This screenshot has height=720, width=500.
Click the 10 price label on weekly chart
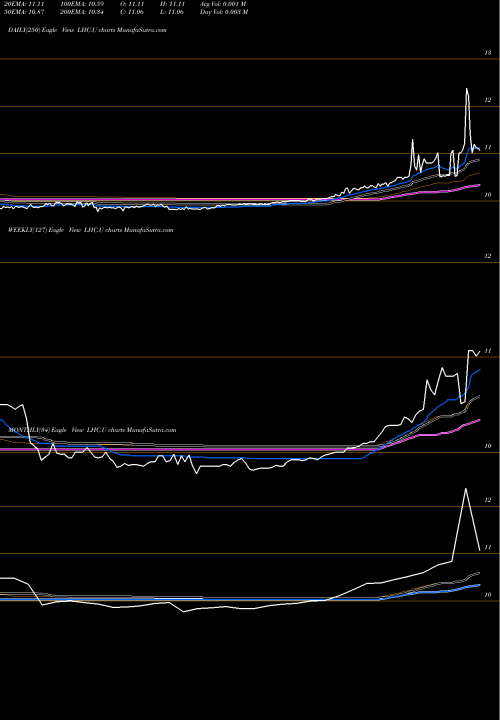(488, 446)
